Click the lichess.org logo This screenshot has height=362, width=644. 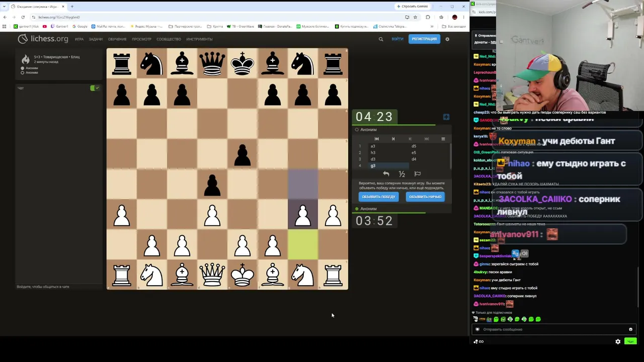43,39
